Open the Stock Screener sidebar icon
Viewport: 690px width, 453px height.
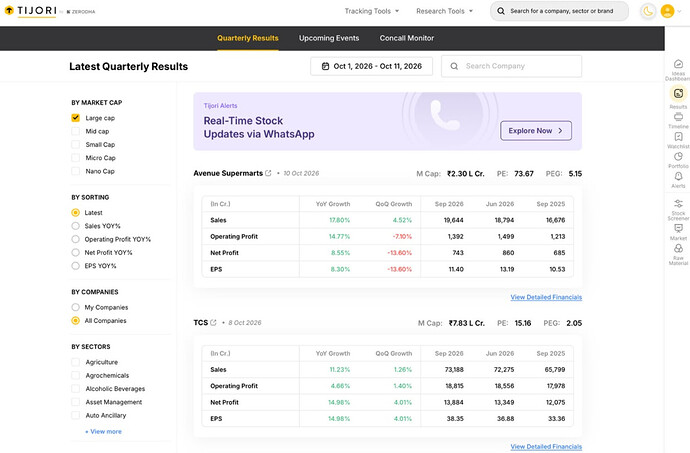(678, 203)
